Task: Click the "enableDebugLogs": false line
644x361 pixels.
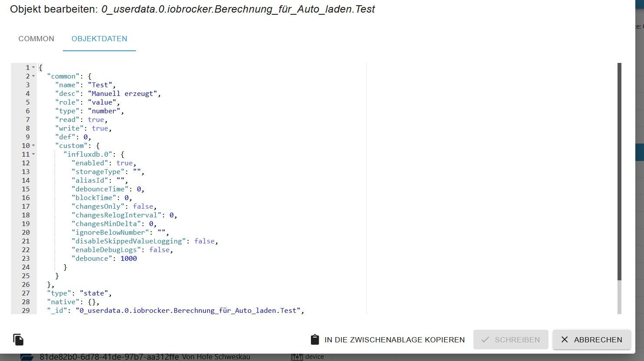Action: 122,250
